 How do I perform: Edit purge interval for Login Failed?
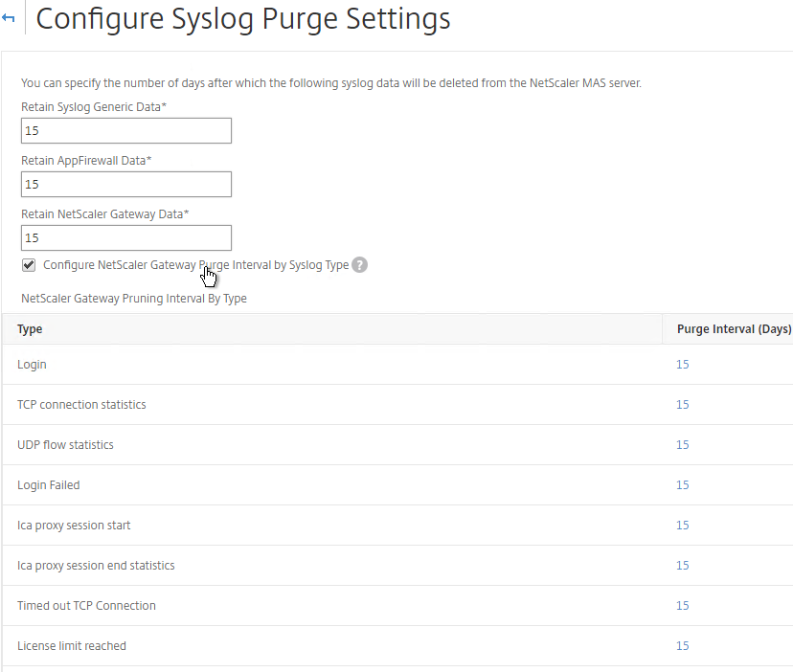click(682, 485)
